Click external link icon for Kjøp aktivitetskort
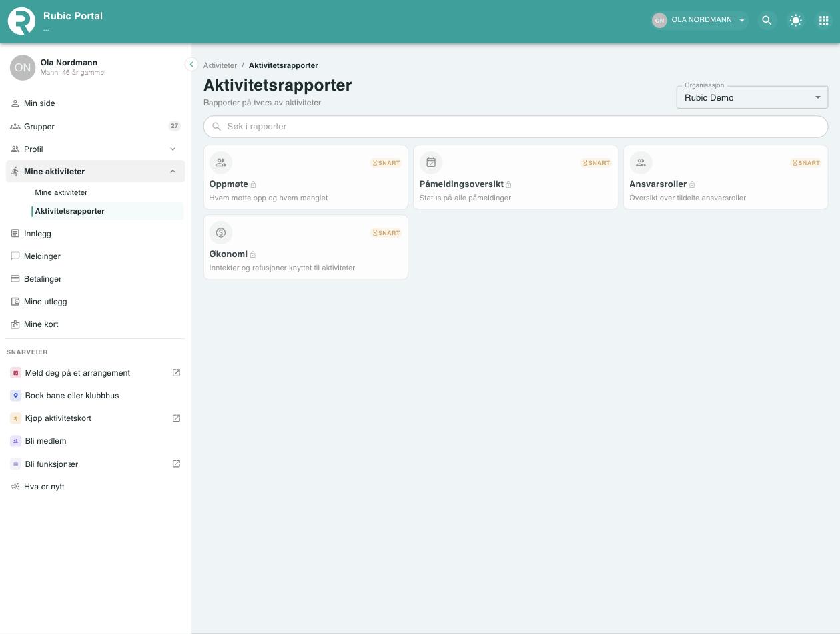 (x=176, y=418)
